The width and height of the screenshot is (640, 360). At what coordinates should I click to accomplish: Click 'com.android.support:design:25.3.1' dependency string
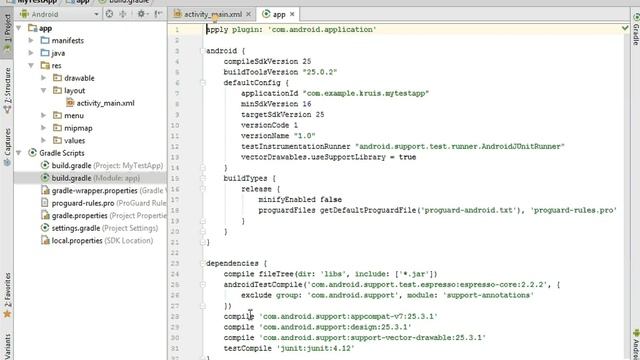(335, 327)
